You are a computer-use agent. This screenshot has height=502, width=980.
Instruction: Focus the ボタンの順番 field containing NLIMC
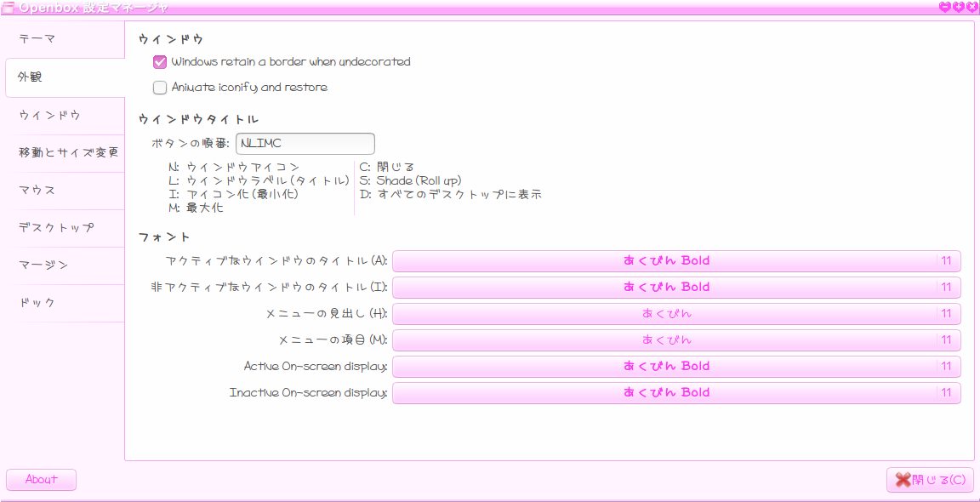pyautogui.click(x=305, y=144)
